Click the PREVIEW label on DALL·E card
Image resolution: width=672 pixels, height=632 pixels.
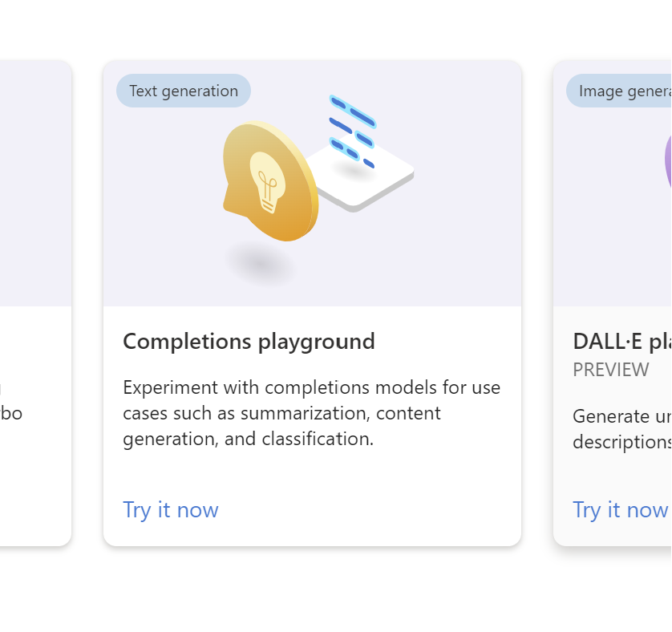click(611, 370)
